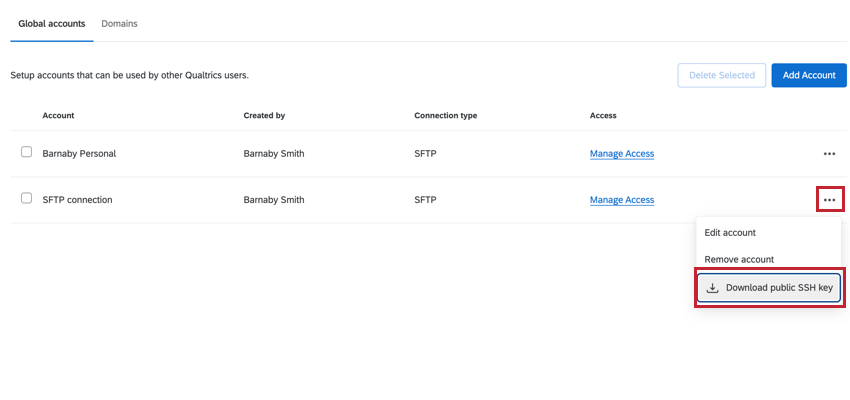Click three-dot menu for SFTP connection row
This screenshot has width=850, height=400.
point(829,200)
